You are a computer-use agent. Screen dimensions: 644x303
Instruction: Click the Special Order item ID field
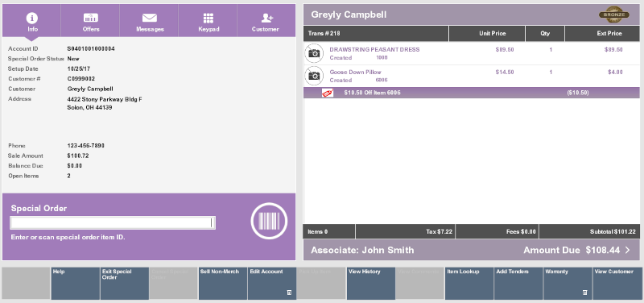click(x=113, y=223)
